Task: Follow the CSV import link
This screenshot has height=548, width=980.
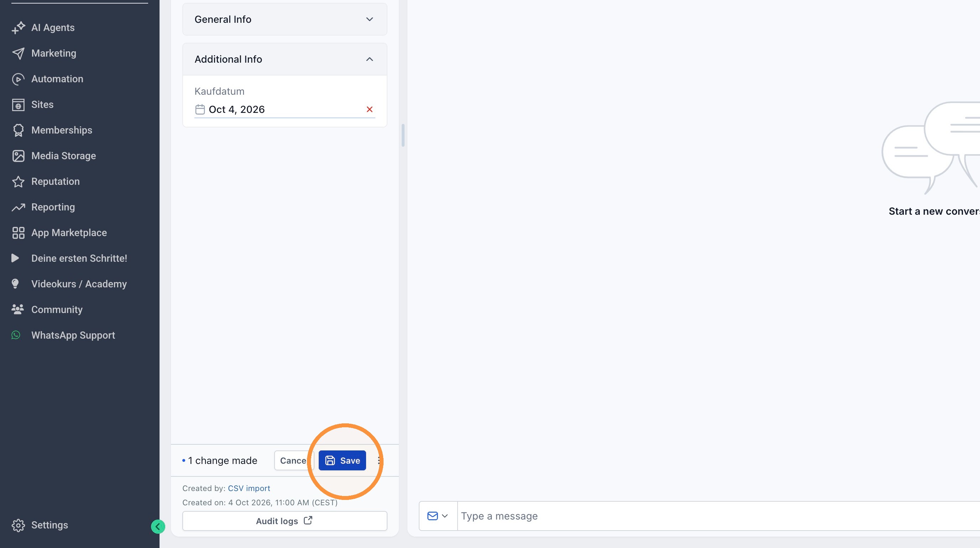Action: 249,488
